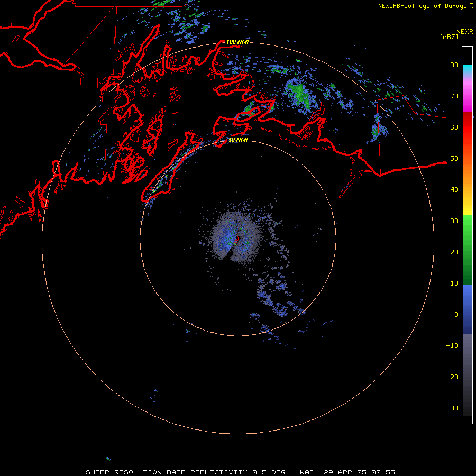The width and height of the screenshot is (476, 476).
Task: Click the '50 NMI' range ring label
Action: (238, 140)
